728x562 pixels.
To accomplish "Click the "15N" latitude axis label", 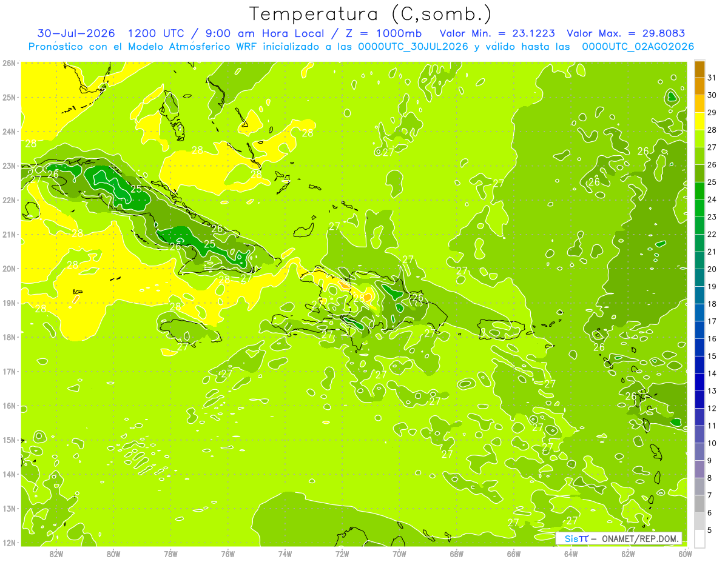I will click(x=9, y=440).
